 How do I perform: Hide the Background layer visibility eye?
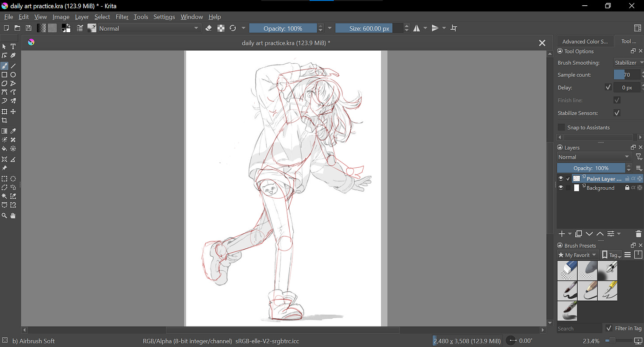click(561, 188)
